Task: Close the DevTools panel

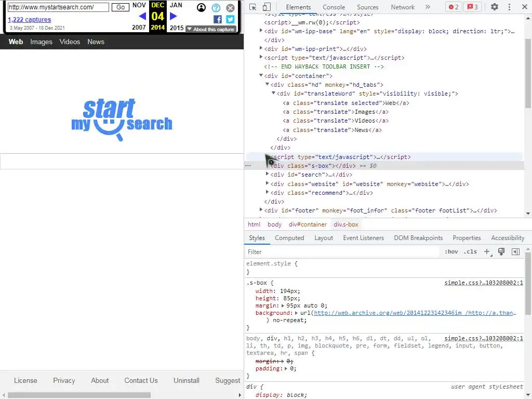Action: [x=524, y=7]
